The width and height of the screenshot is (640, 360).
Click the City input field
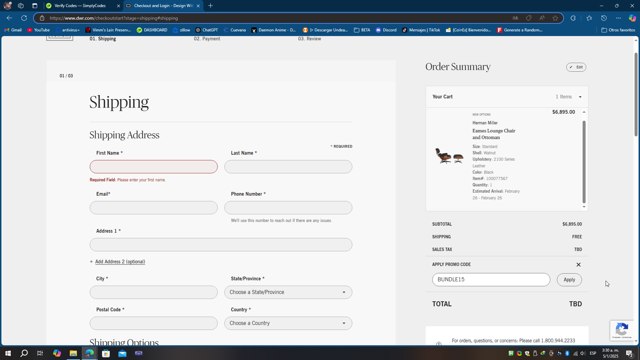[153, 292]
